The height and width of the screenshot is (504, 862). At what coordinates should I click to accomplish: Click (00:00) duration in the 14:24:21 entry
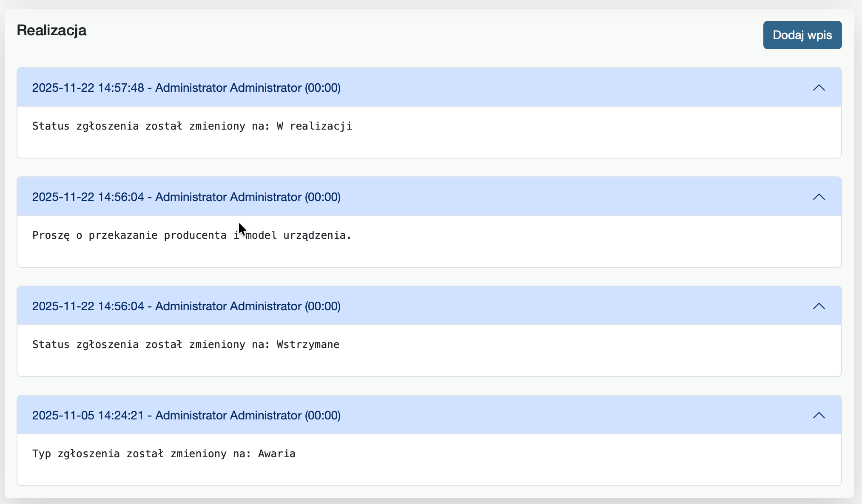pyautogui.click(x=322, y=416)
